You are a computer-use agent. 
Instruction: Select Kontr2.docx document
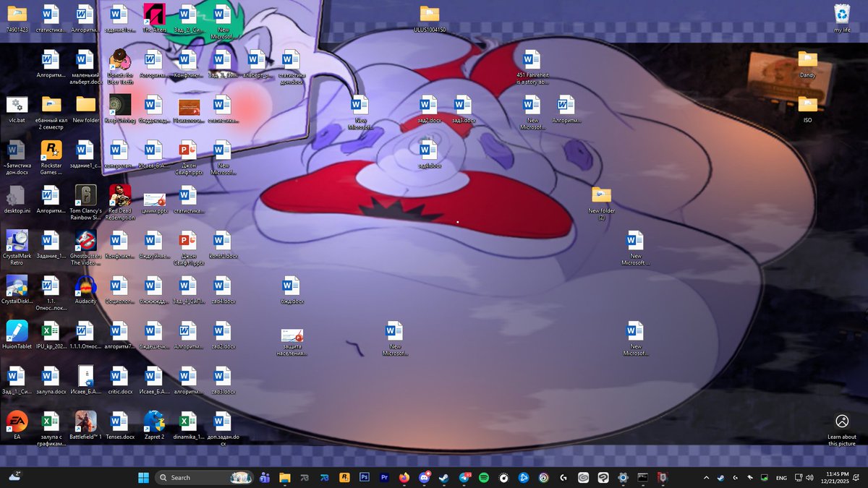(x=223, y=245)
